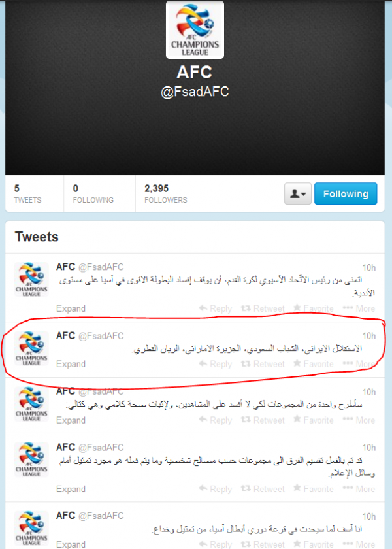Favorite the third tweet
Viewport: 392px width, 549px height.
click(313, 420)
